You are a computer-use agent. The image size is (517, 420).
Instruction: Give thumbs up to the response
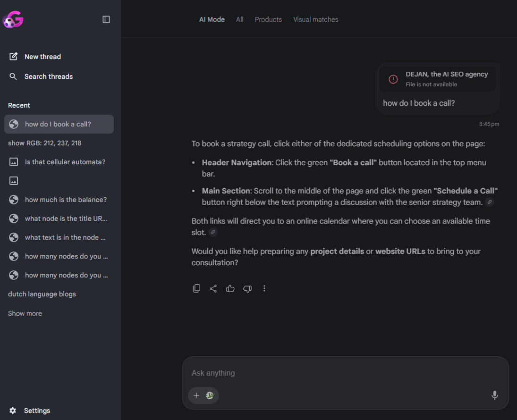click(x=230, y=288)
